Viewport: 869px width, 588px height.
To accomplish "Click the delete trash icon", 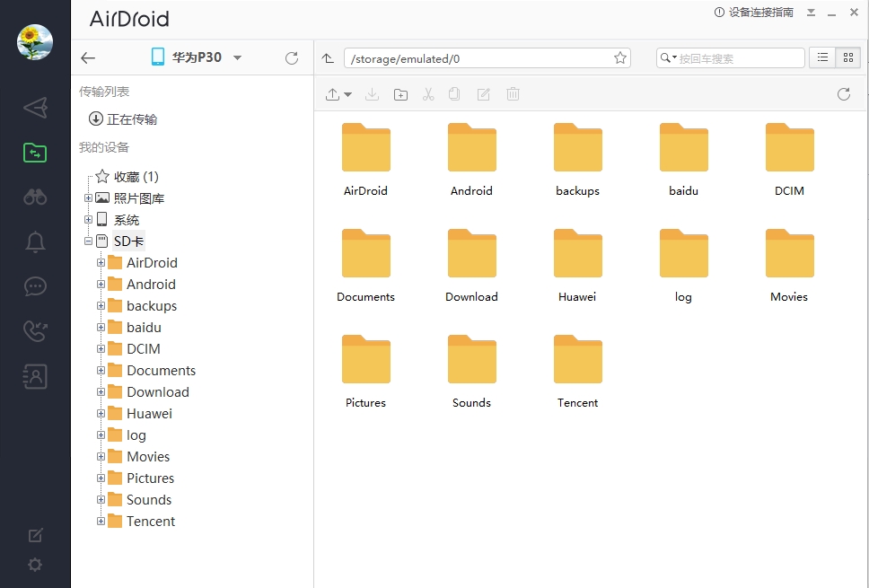I will (x=513, y=94).
